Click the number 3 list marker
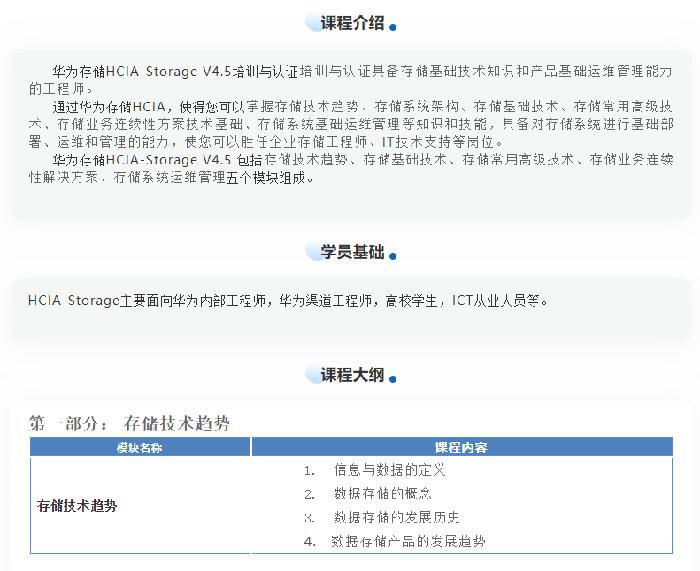 (310, 517)
